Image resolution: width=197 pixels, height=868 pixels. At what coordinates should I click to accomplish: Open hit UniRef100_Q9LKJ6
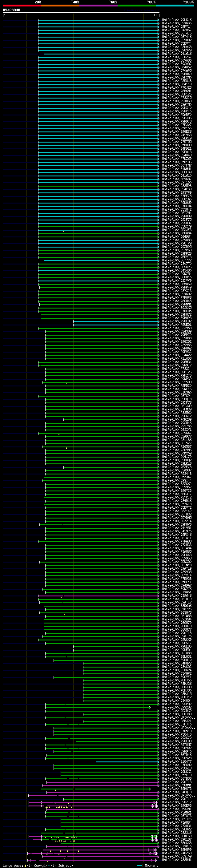177,20
